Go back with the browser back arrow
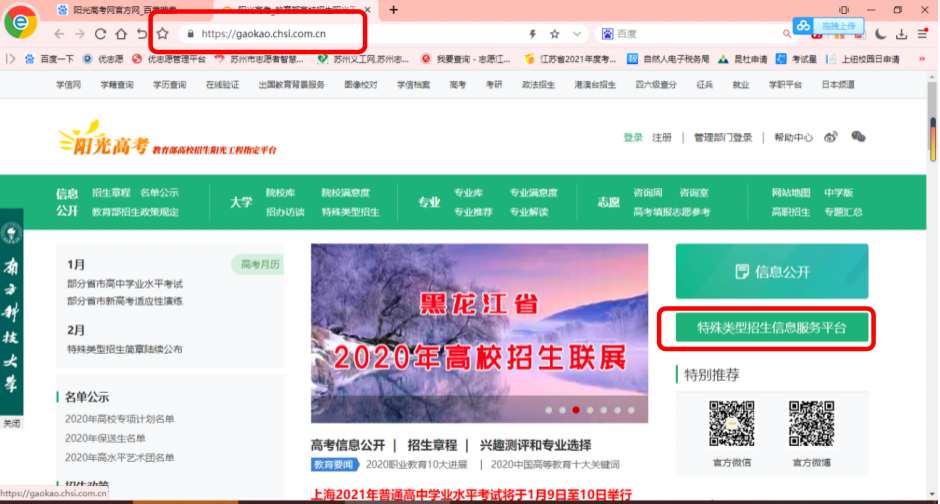 [59, 34]
